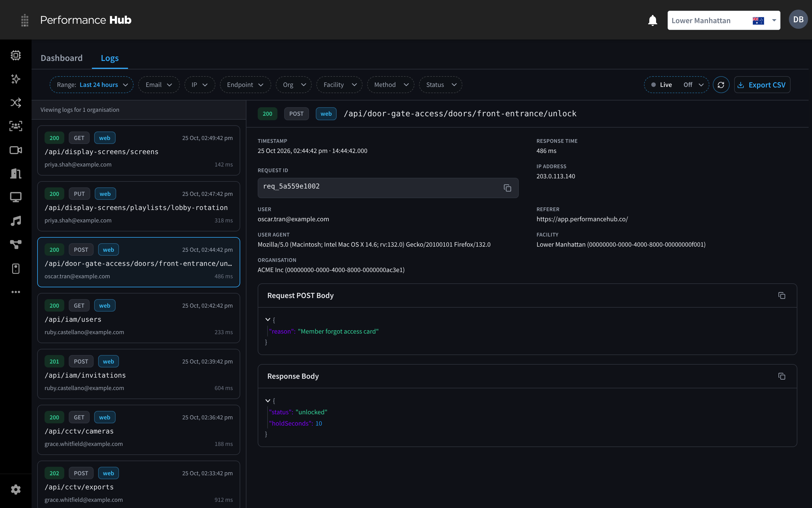Open the Endpoint filter dropdown
This screenshot has height=508, width=812.
tap(245, 85)
